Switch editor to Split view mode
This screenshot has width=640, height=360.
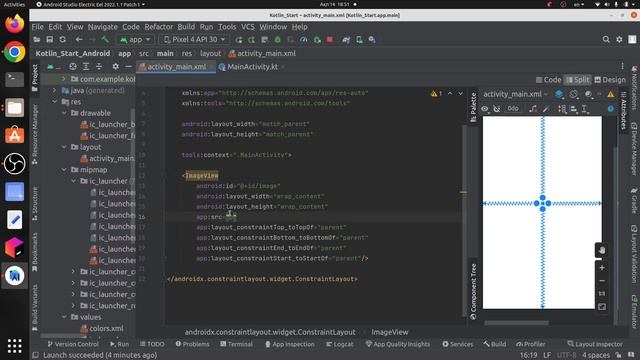tap(578, 80)
